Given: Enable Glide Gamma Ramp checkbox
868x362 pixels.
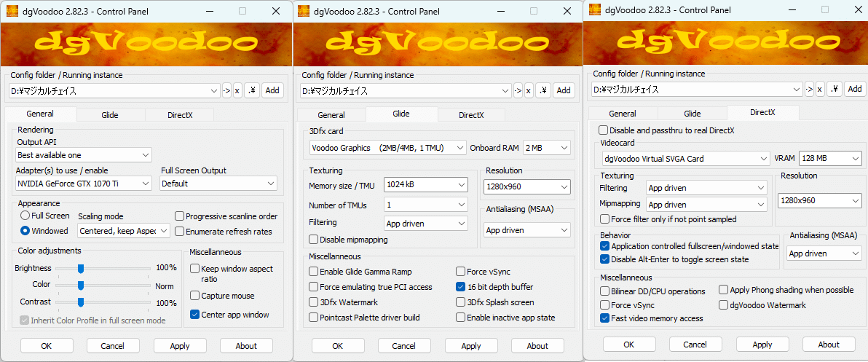Looking at the screenshot, I should tap(314, 272).
